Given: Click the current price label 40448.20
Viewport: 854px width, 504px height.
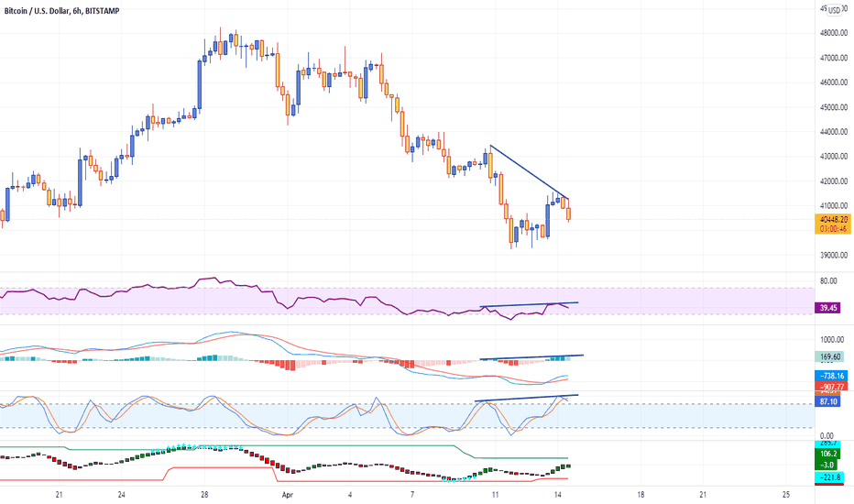Looking at the screenshot, I should click(x=833, y=220).
